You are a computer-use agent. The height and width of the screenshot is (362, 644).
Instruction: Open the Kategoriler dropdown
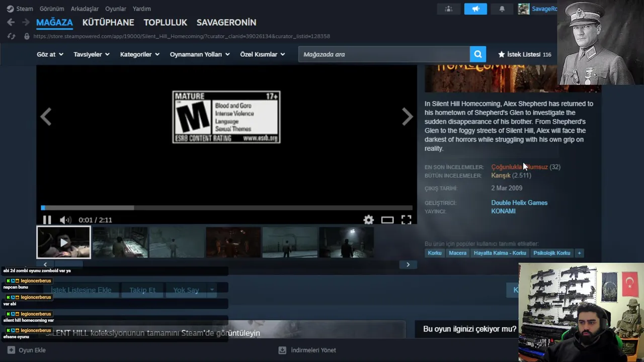140,54
